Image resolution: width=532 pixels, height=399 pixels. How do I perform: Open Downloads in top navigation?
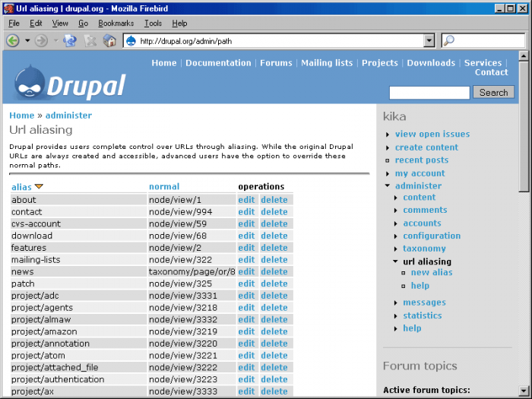pyautogui.click(x=431, y=63)
